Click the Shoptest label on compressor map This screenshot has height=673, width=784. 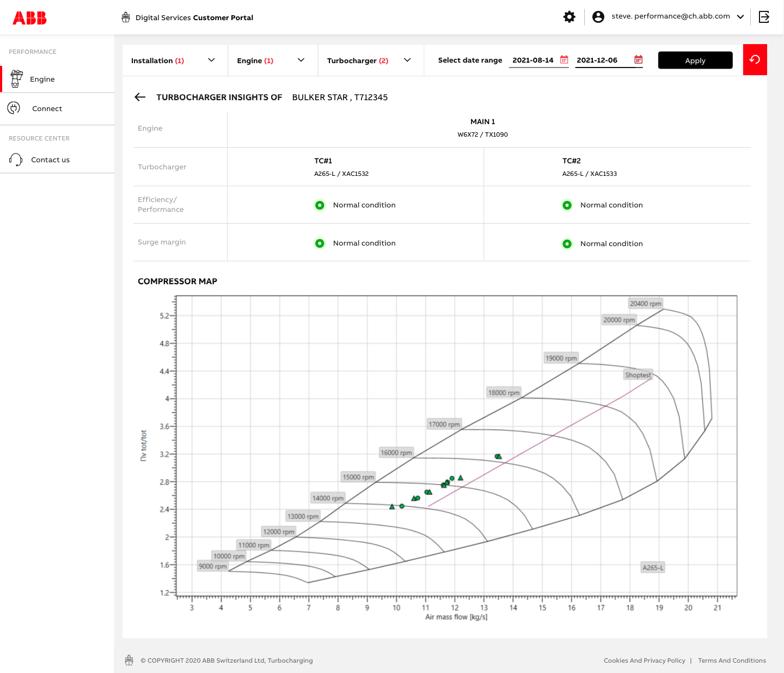tap(638, 375)
